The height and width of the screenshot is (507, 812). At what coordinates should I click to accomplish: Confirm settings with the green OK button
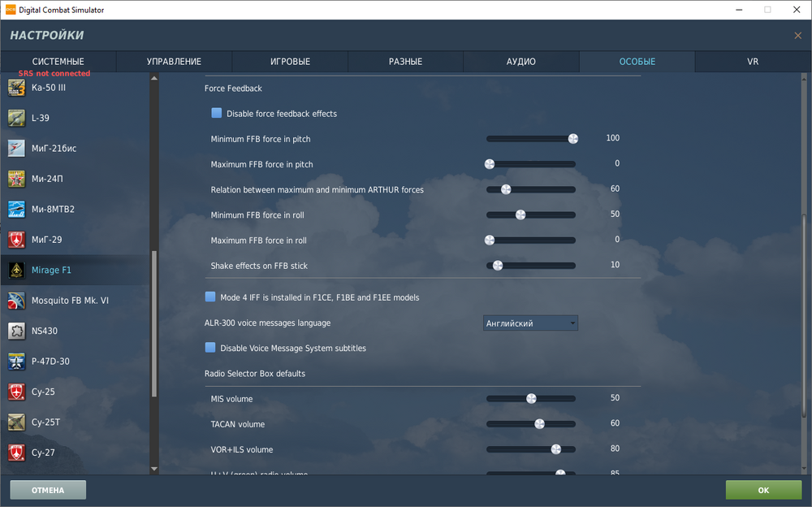point(763,490)
